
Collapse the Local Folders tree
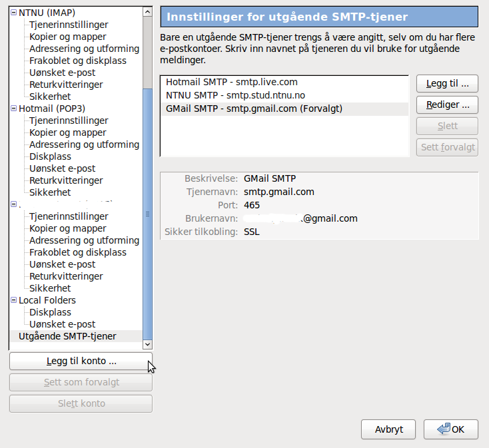click(14, 300)
